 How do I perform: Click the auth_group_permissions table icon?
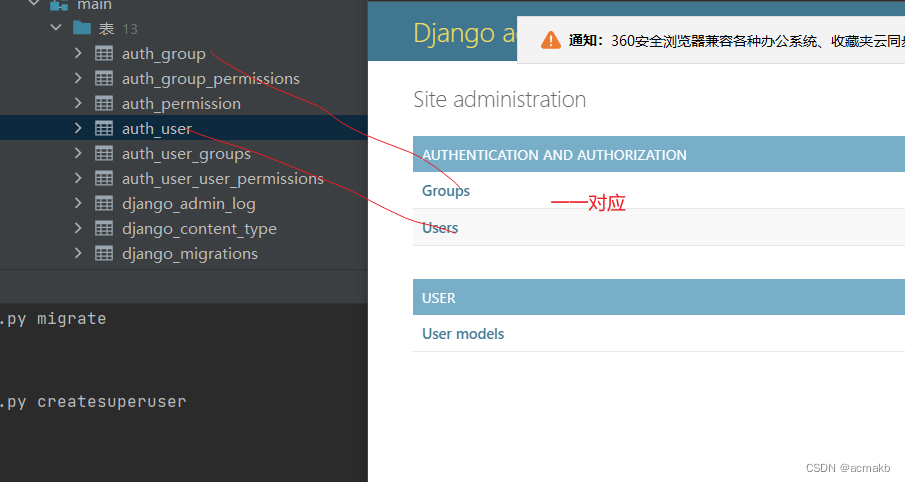(104, 79)
